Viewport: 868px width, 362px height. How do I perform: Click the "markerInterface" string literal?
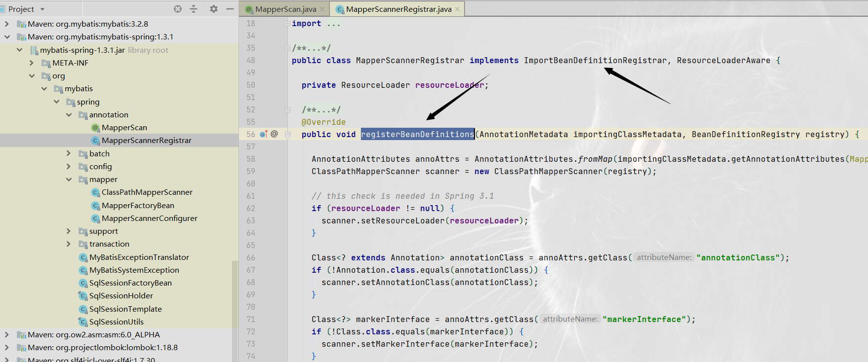pos(644,319)
